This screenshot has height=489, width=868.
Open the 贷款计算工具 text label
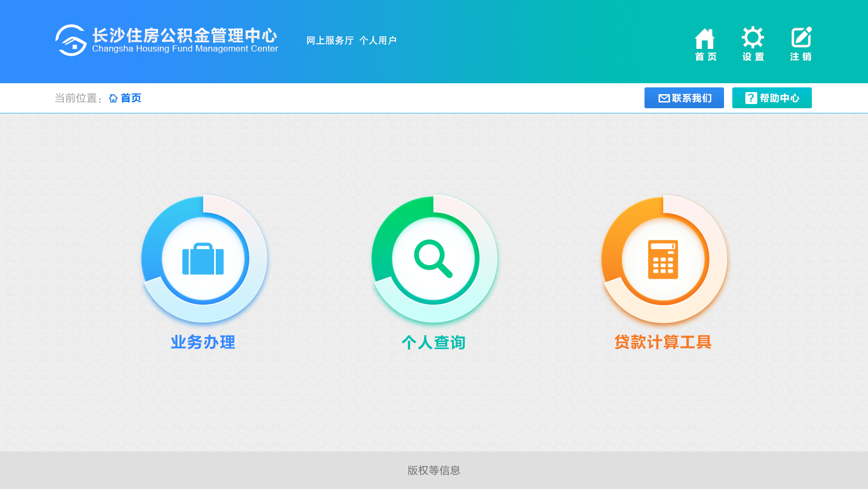point(663,342)
